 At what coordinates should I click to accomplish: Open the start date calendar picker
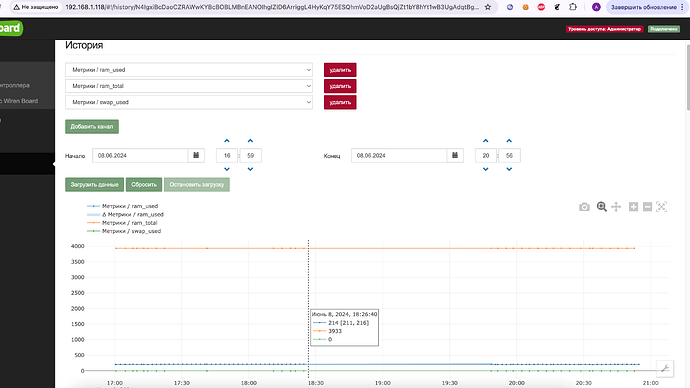click(x=196, y=155)
